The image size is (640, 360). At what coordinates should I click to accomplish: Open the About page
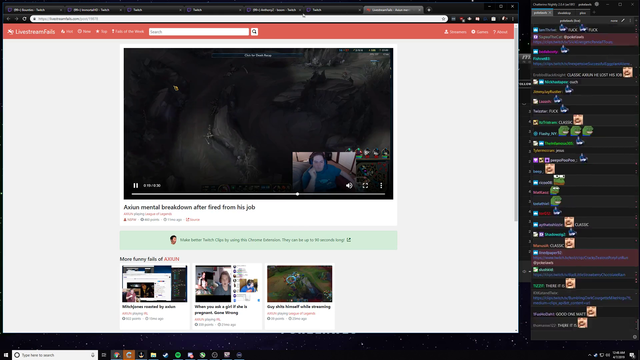[x=500, y=32]
